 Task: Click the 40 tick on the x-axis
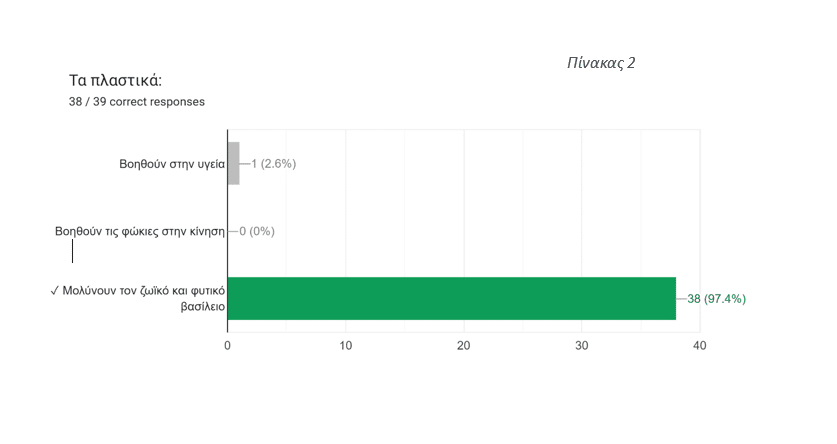point(700,346)
